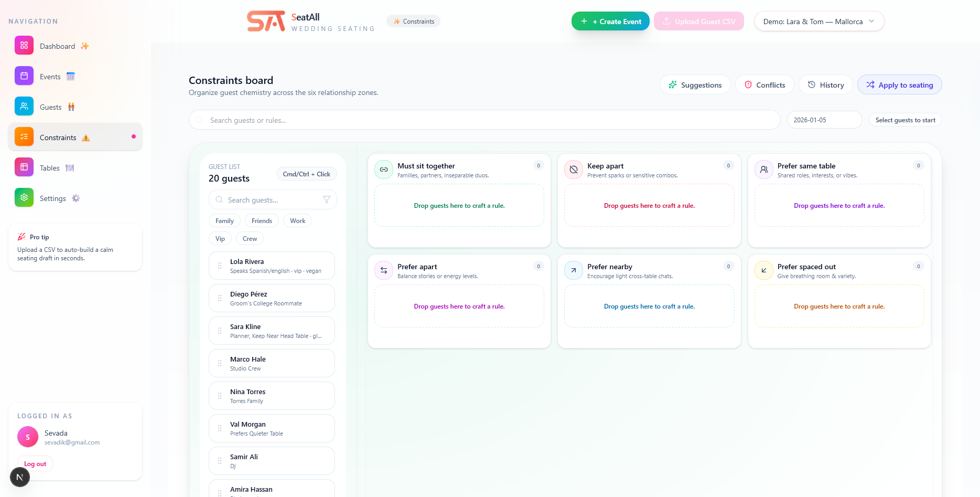Open the Demo: Lara & Tom event dropdown
Viewport: 980px width, 497px height.
[x=819, y=21]
